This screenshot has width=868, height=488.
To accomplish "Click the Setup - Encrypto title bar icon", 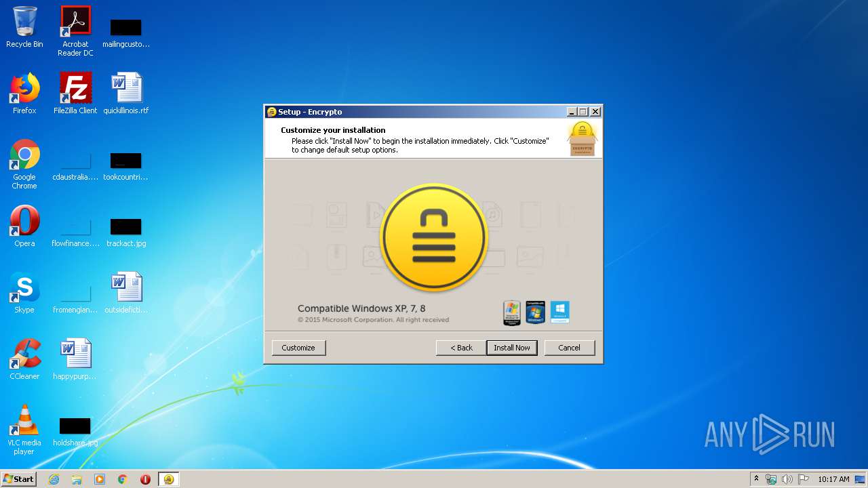I will point(271,112).
